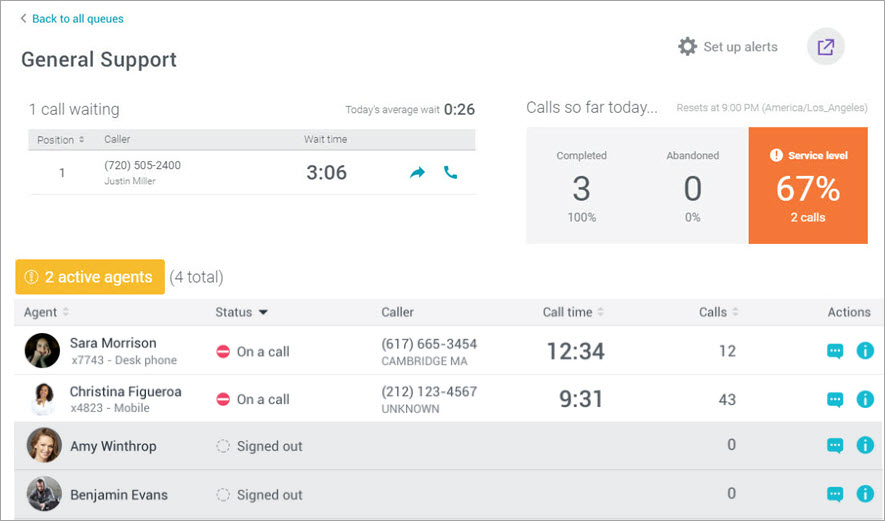Sort by the Agent column header

(x=46, y=312)
